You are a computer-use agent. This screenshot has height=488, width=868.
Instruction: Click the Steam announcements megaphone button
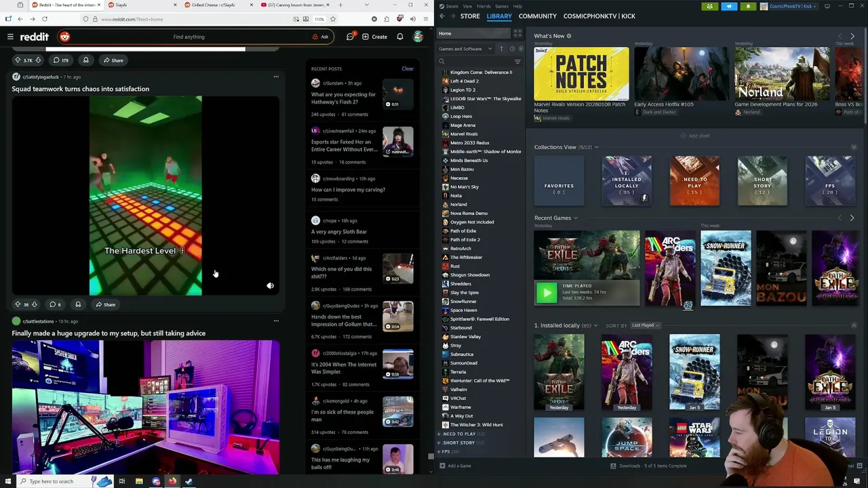(729, 6)
